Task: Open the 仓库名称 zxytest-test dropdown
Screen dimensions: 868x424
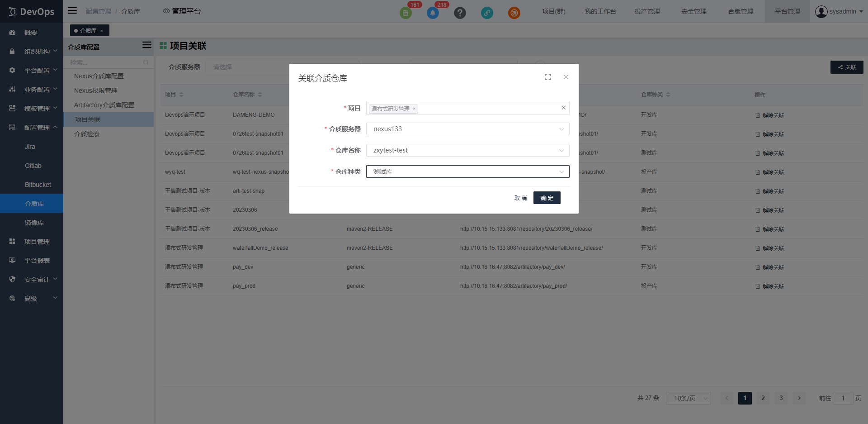Action: 467,150
